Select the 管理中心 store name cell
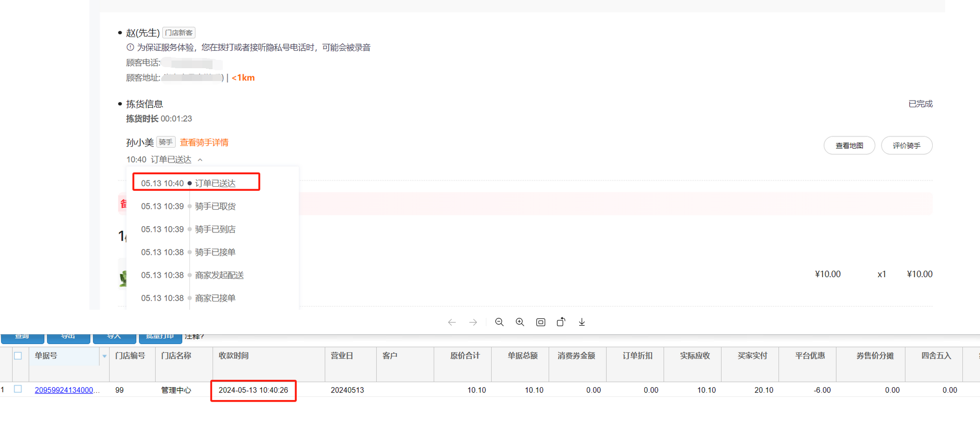Screen dimensions: 980x421 (176, 390)
